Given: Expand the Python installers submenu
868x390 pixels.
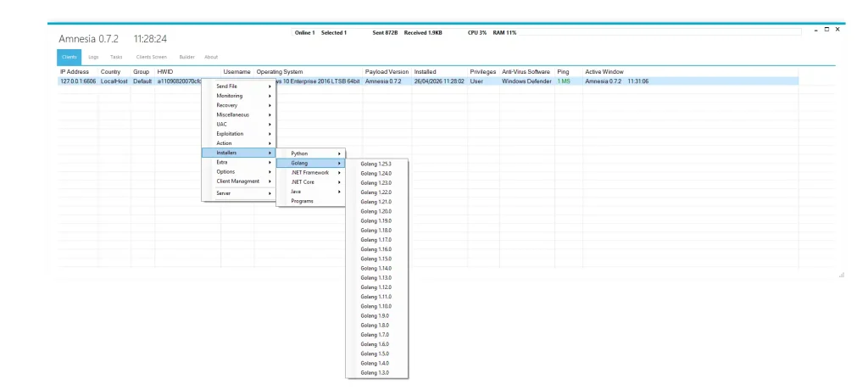Looking at the screenshot, I should [x=310, y=153].
